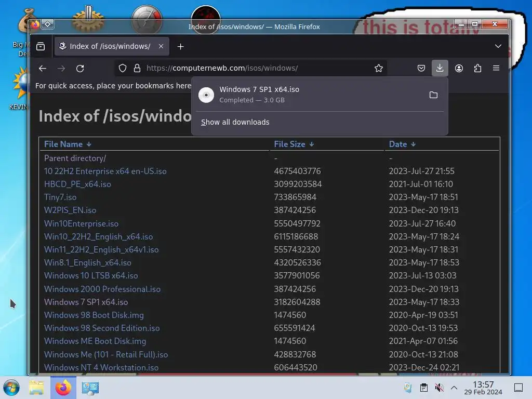Open the W2PIS_EN.iso link

click(70, 210)
